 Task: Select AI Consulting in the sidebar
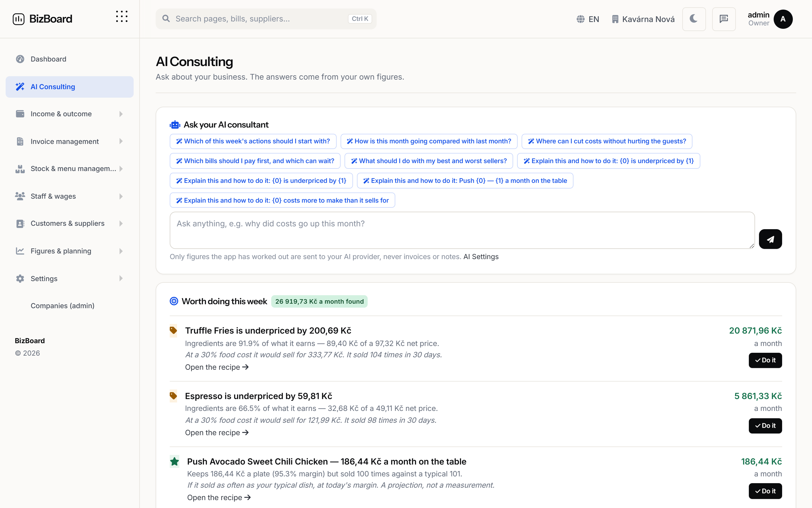[x=69, y=87]
